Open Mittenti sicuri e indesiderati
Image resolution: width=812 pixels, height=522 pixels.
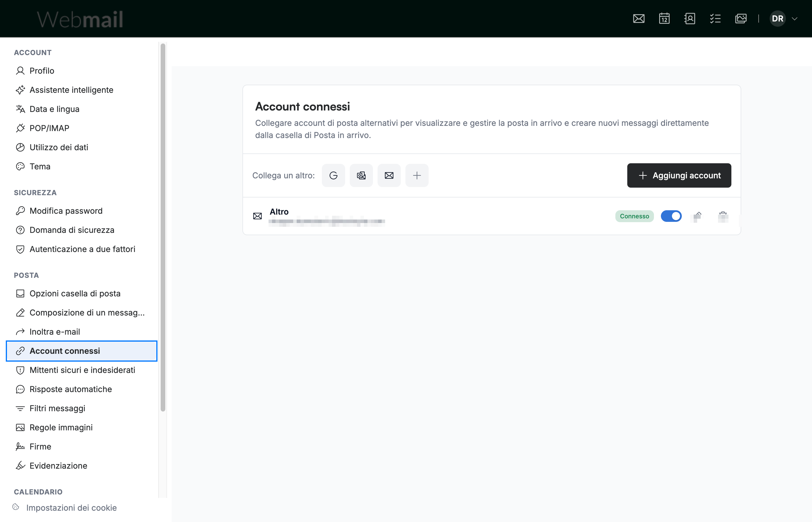[82, 370]
